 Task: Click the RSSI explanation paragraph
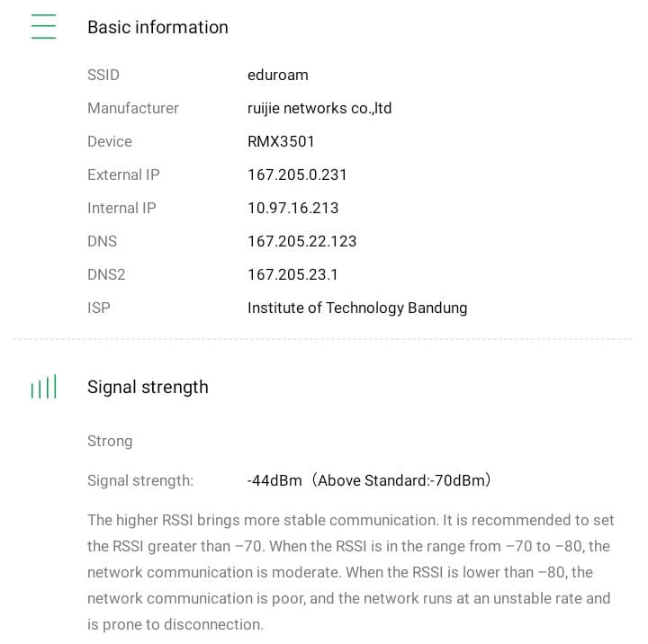pos(351,572)
